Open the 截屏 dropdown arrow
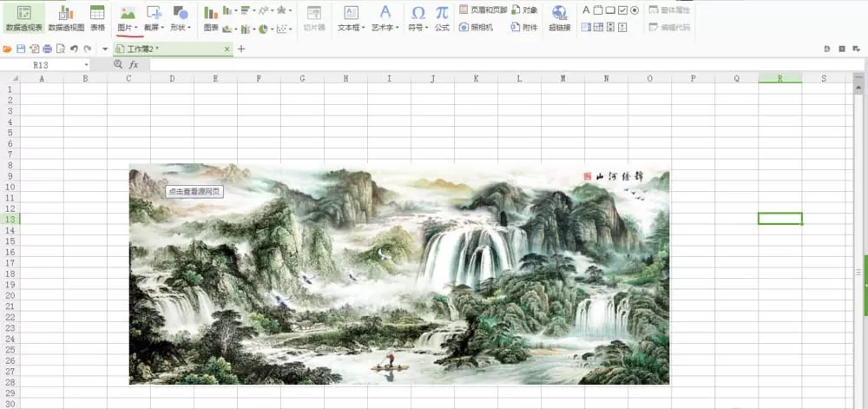This screenshot has width=868, height=409. click(x=163, y=27)
